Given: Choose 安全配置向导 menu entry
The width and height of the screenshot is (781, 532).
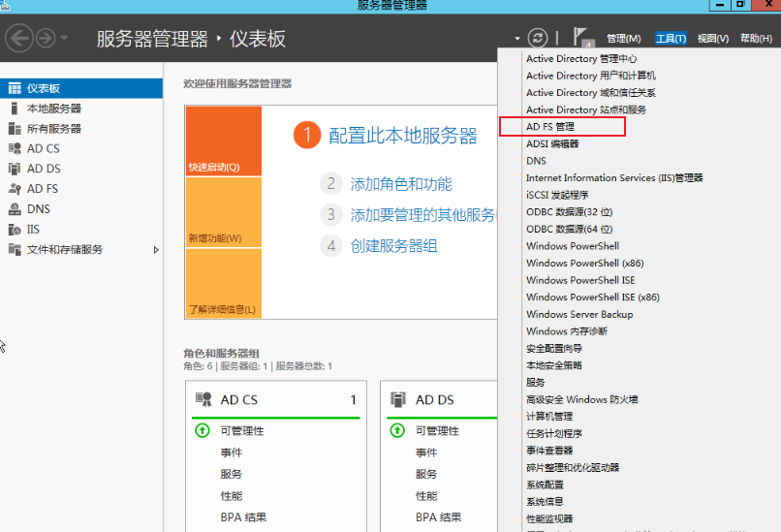Looking at the screenshot, I should [x=554, y=348].
